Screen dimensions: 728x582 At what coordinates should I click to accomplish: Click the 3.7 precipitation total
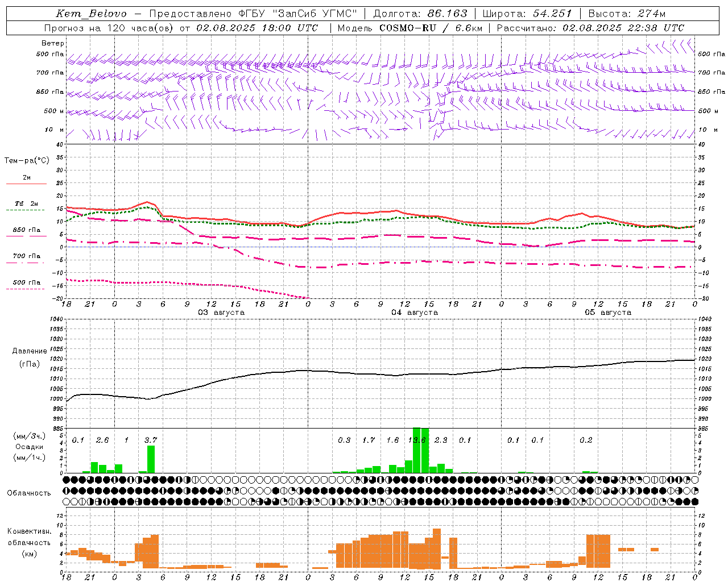point(150,440)
